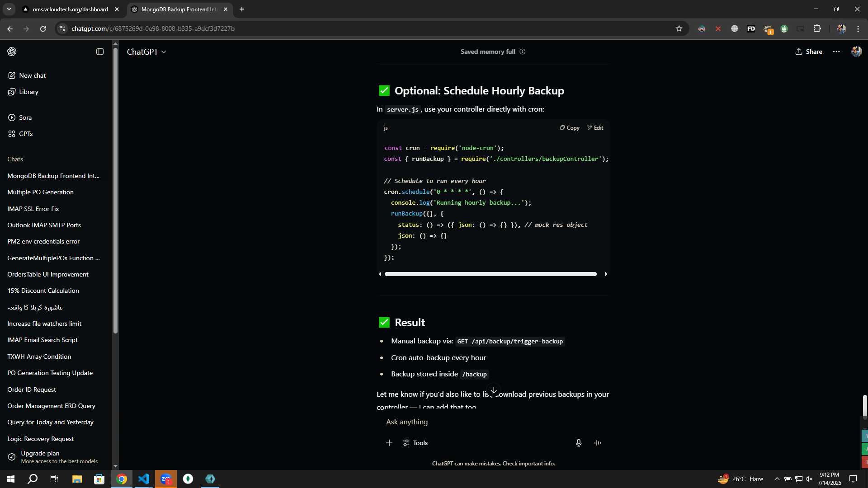Open Task View on the taskbar
The height and width of the screenshot is (488, 868).
(x=54, y=479)
